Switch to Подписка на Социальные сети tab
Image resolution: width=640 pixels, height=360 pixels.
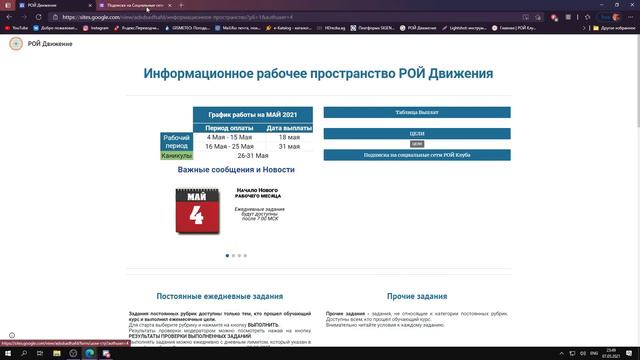(135, 5)
